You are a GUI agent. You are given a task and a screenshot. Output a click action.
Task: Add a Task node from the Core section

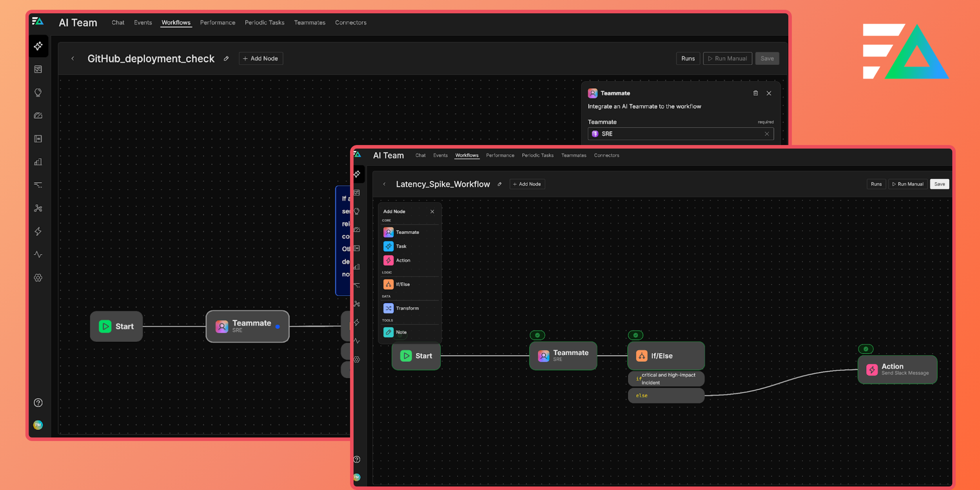coord(401,246)
